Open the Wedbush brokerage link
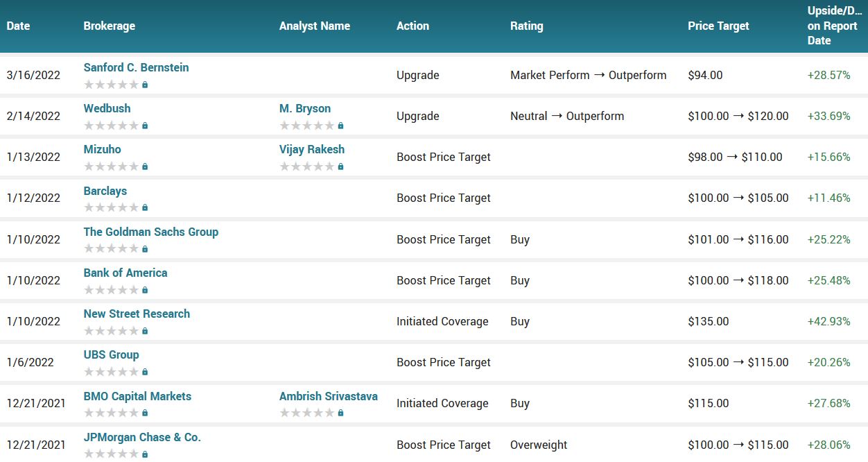 click(107, 108)
